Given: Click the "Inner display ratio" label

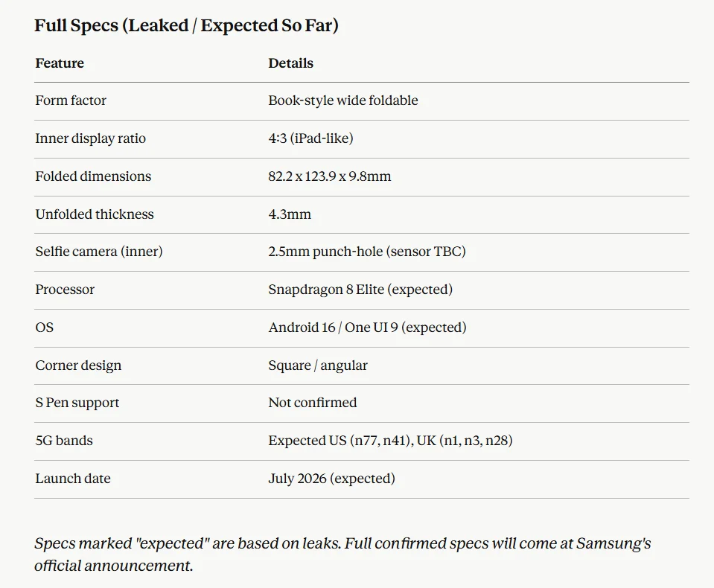Looking at the screenshot, I should point(90,138).
